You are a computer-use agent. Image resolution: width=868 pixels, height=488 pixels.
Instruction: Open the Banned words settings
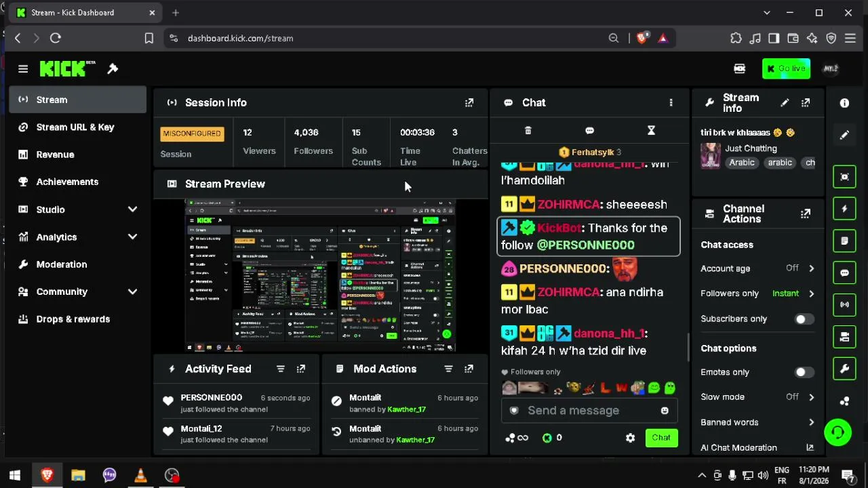click(x=757, y=422)
